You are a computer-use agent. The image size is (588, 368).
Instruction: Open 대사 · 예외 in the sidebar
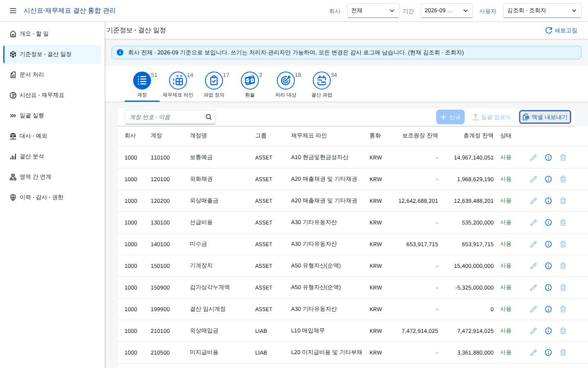click(x=52, y=136)
